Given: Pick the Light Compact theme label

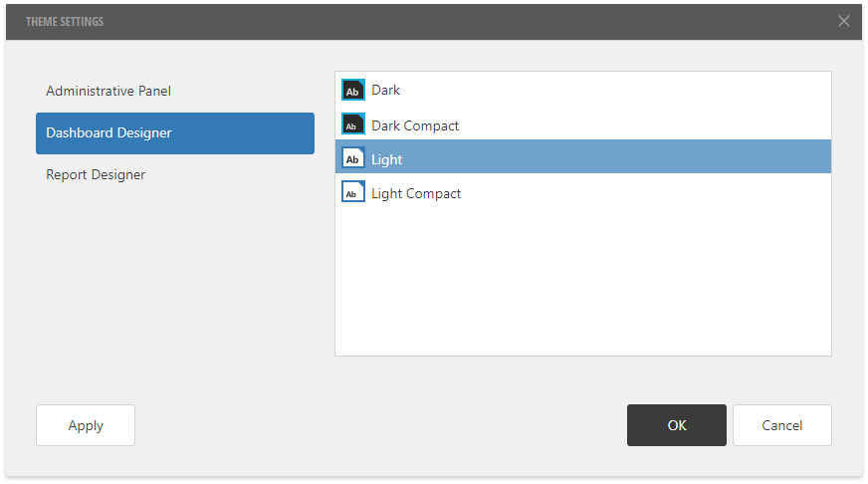Looking at the screenshot, I should pos(416,193).
